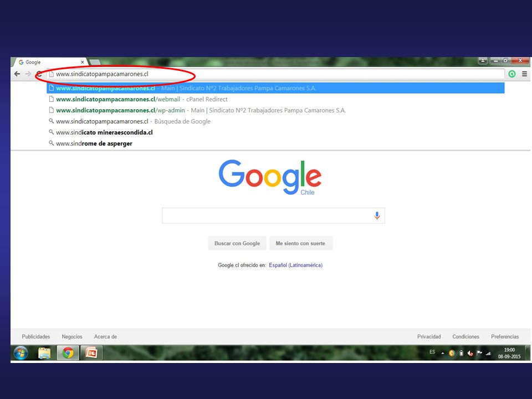Select suggestion Main | Sindicato Nº2 highlighted row
Screen dimensions: 532x399
point(275,88)
